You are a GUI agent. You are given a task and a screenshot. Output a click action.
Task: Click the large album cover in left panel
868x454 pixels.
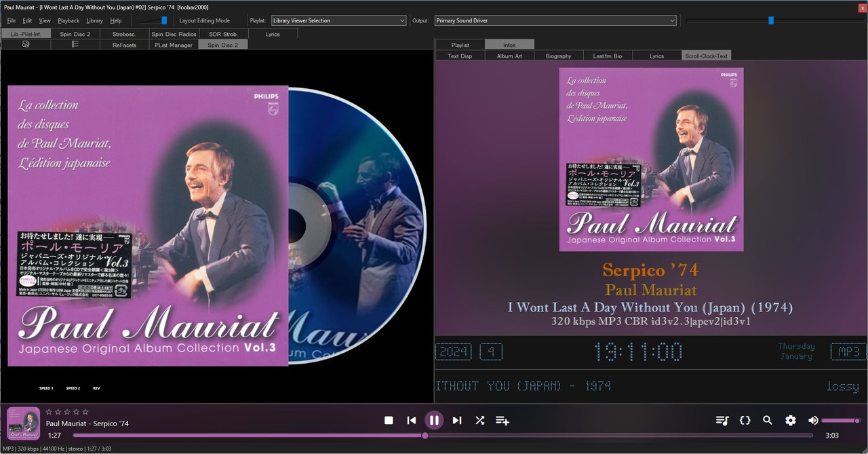pyautogui.click(x=148, y=226)
